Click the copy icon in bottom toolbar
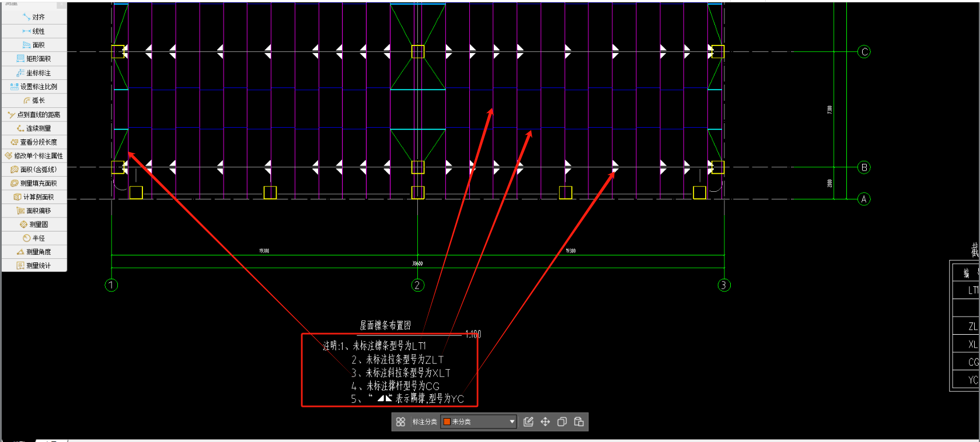The height and width of the screenshot is (442, 980). click(x=562, y=422)
